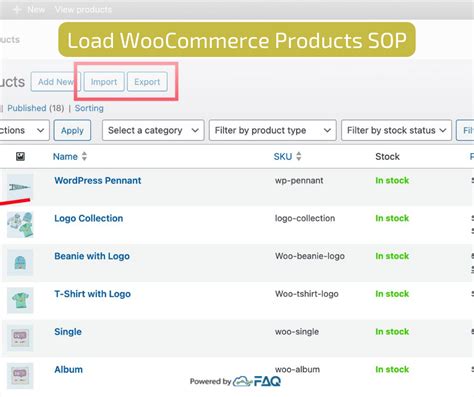Open the Filter by product type dropdown

[273, 130]
